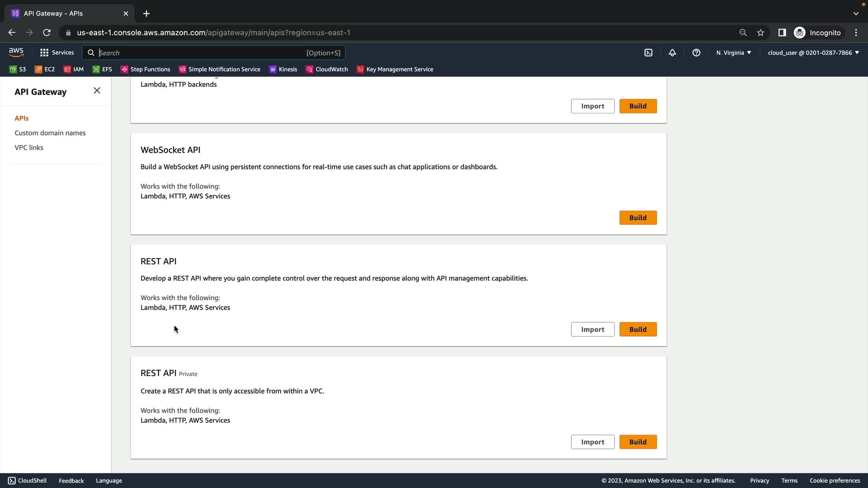The height and width of the screenshot is (488, 868).
Task: Open the EC2 bookmark shortcut
Action: click(45, 69)
